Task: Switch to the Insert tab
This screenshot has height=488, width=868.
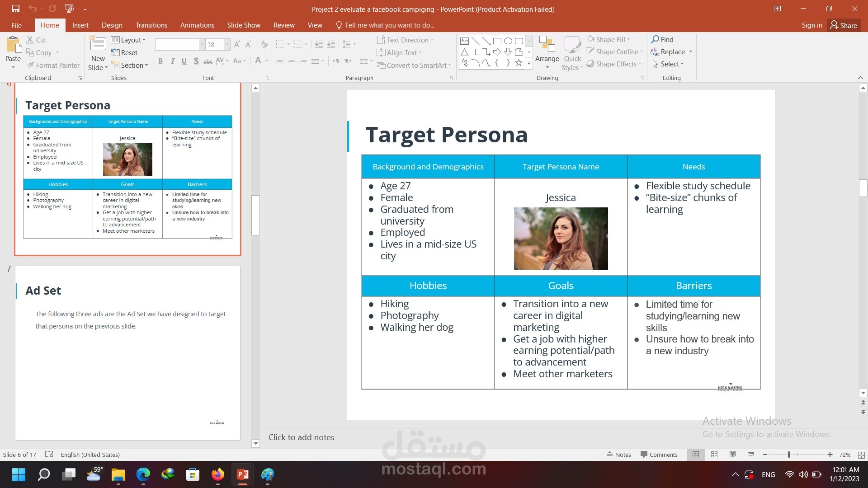Action: point(80,25)
